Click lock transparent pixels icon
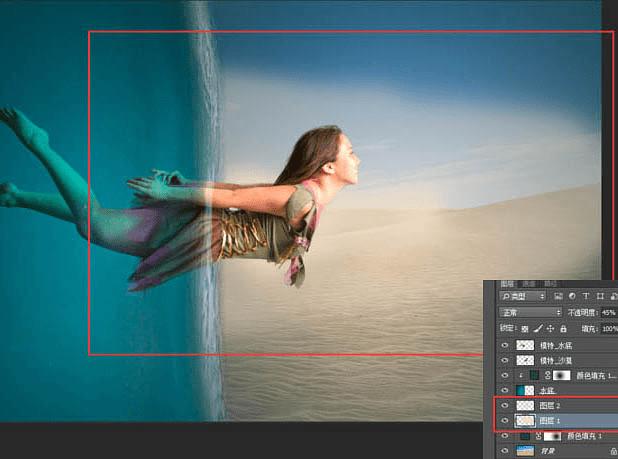618x459 pixels. click(525, 328)
